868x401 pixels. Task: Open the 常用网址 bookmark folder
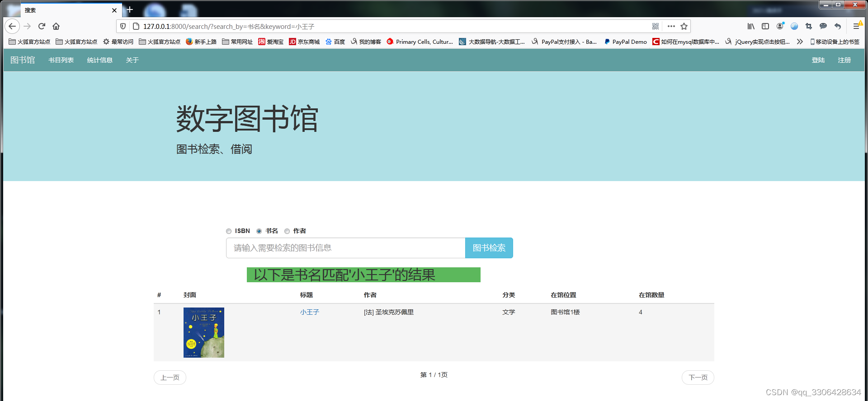[x=237, y=42]
